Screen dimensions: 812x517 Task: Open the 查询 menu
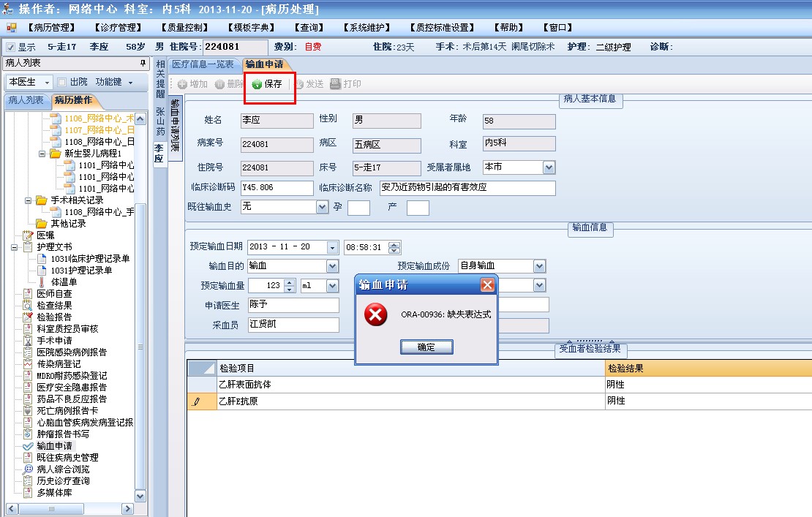(x=309, y=28)
